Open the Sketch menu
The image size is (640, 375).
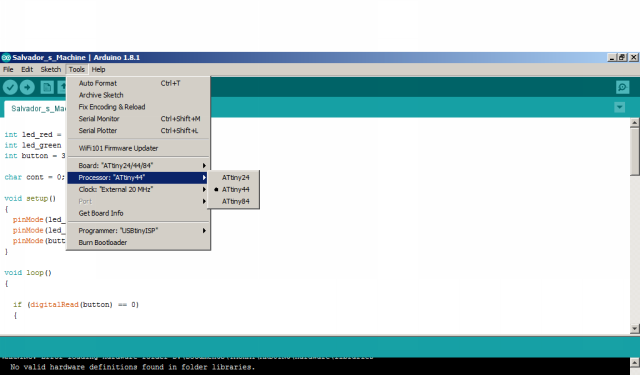(x=51, y=69)
